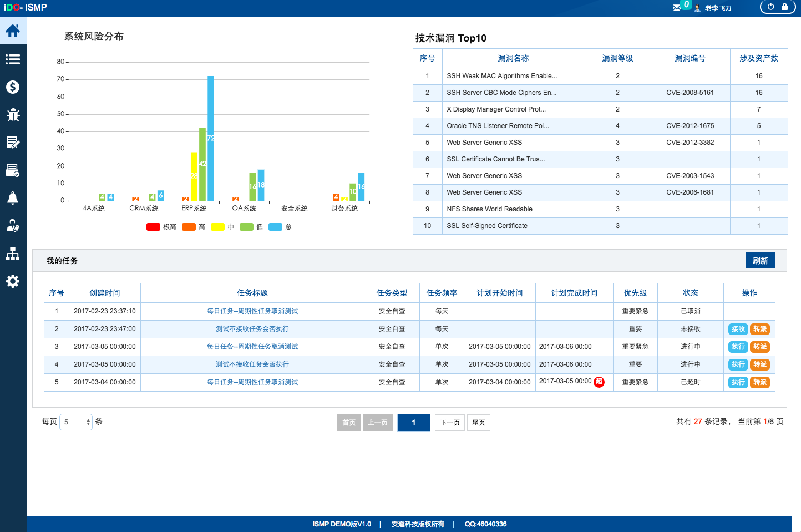Viewport: 801px width, 532px height.
Task: Go to 下一页 in pagination
Action: [x=450, y=423]
